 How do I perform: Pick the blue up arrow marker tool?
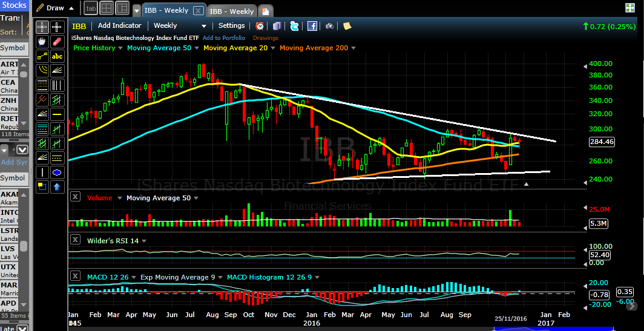57,187
